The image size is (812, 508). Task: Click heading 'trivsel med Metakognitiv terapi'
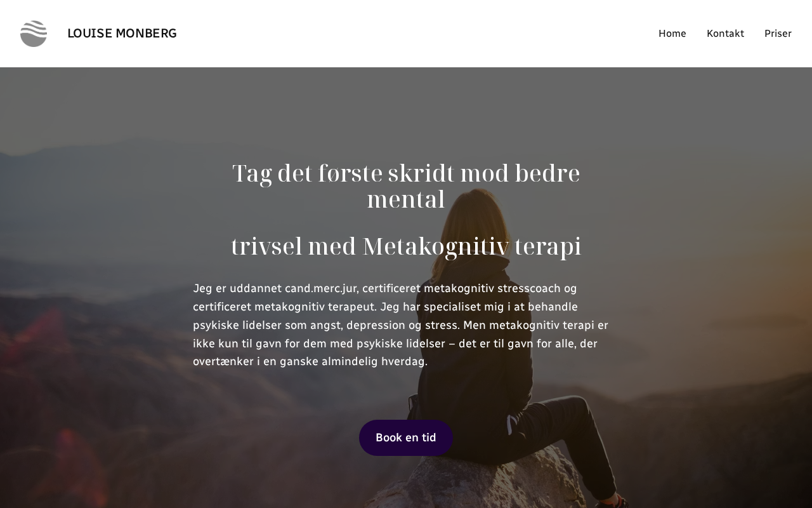click(406, 246)
